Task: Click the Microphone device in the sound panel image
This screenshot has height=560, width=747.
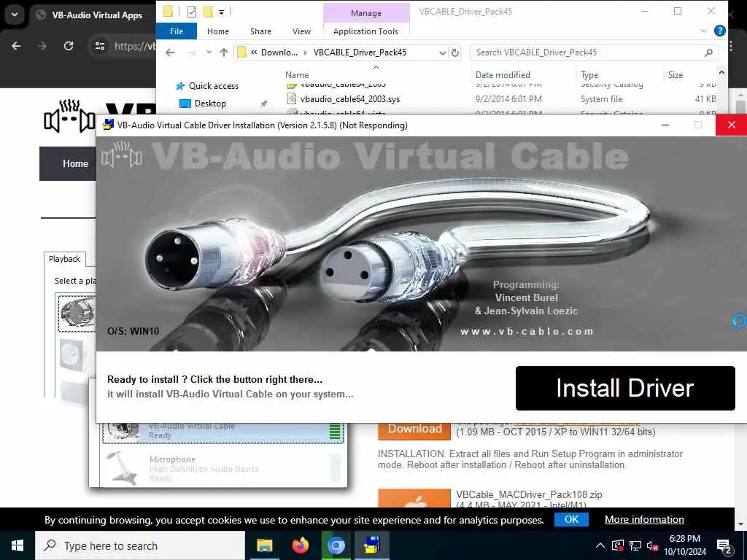Action: pos(222,467)
